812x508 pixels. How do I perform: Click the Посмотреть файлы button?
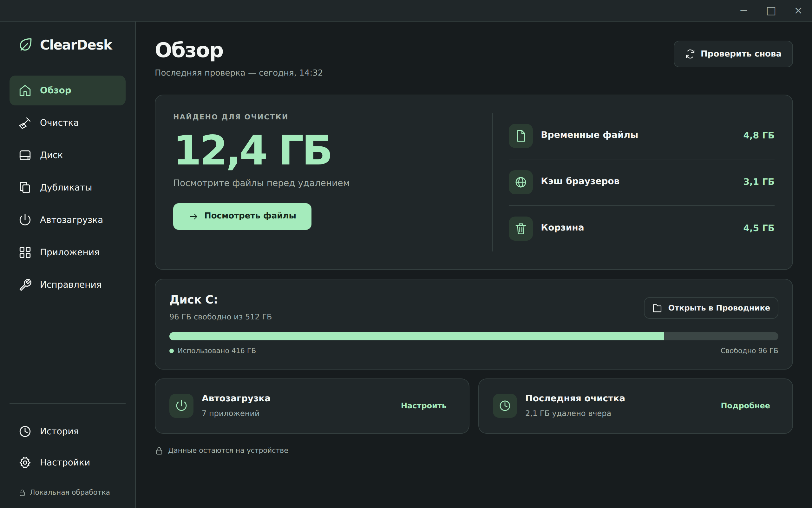(x=242, y=216)
